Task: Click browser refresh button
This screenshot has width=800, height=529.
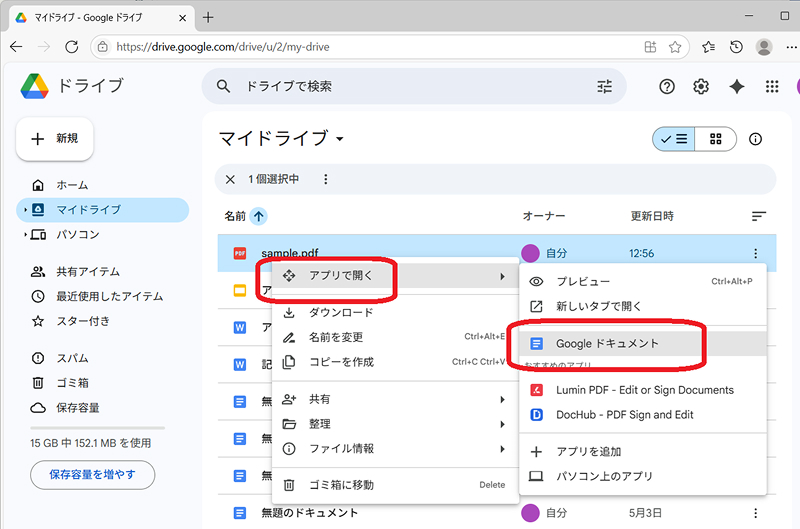Action: [72, 47]
